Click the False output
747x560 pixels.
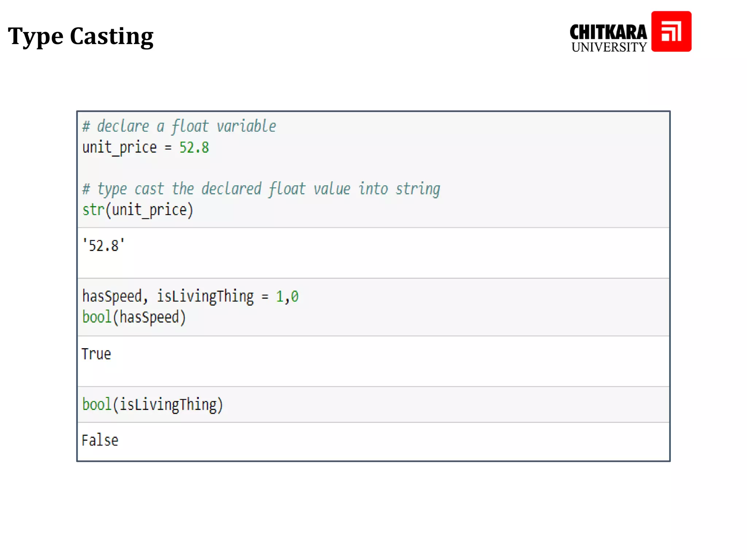click(x=100, y=440)
